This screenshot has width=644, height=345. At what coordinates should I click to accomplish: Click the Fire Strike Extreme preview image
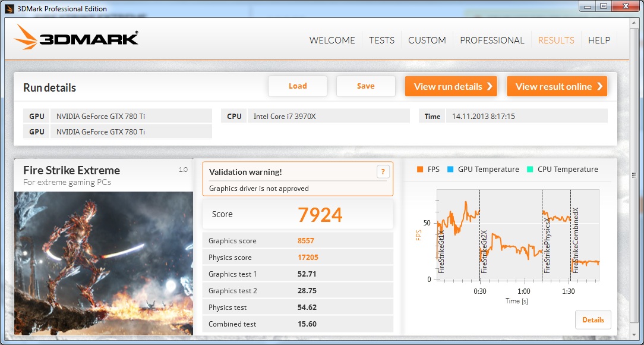[x=103, y=263]
